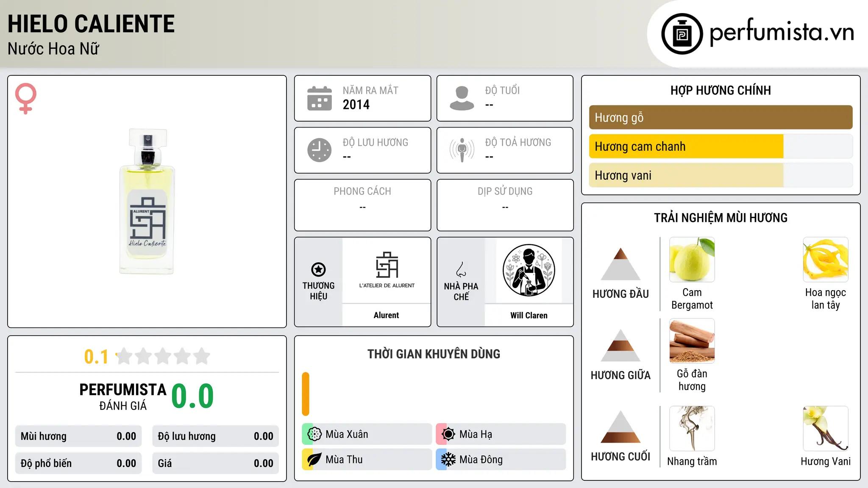Click the Mùa Xuân flower icon
The height and width of the screenshot is (488, 868).
pyautogui.click(x=314, y=434)
